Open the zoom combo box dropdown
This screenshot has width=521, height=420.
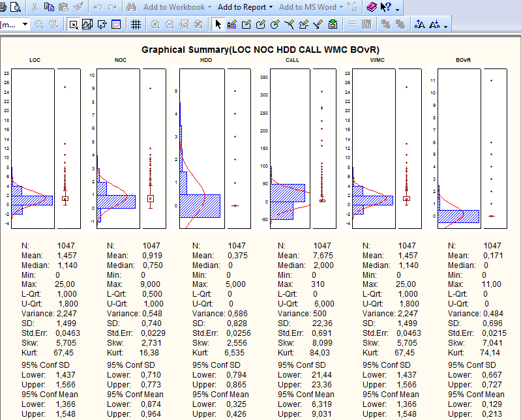[25, 25]
